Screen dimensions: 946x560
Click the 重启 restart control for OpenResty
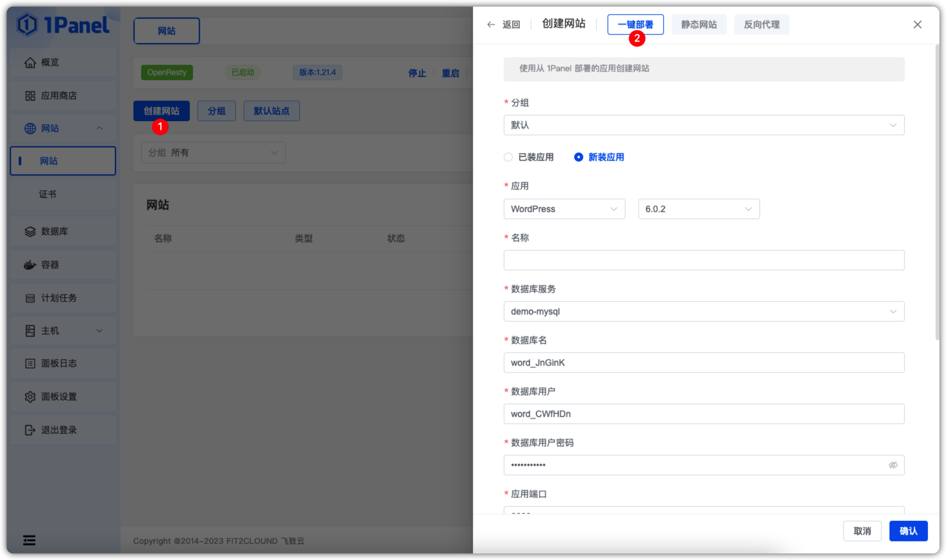click(451, 73)
